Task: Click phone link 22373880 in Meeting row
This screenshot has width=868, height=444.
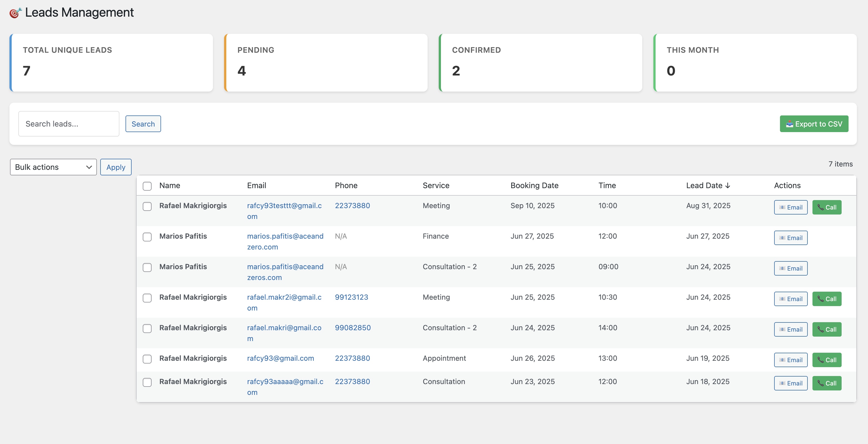Action: tap(352, 206)
